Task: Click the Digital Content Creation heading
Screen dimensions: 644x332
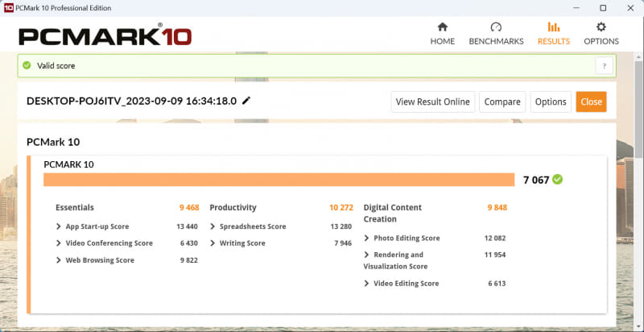Action: coord(393,214)
